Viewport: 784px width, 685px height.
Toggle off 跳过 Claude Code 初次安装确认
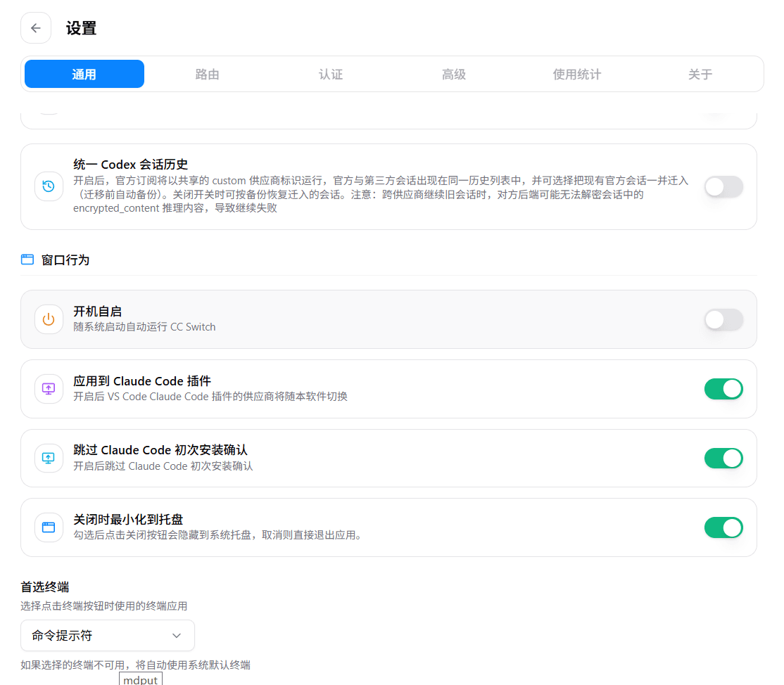tap(723, 458)
